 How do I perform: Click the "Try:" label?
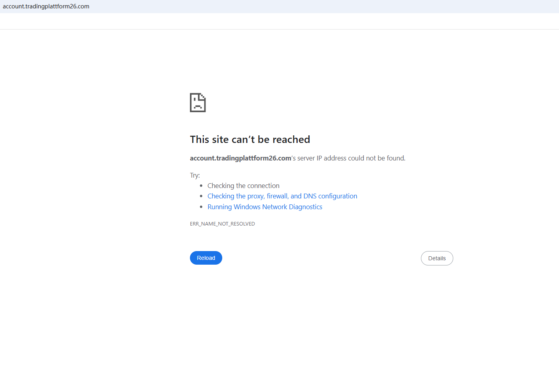click(x=195, y=175)
